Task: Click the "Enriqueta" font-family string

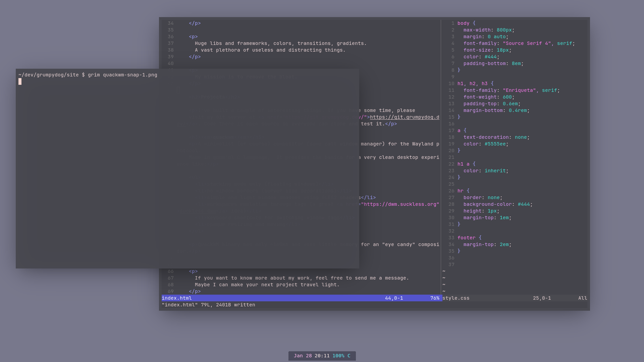Action: coord(519,90)
